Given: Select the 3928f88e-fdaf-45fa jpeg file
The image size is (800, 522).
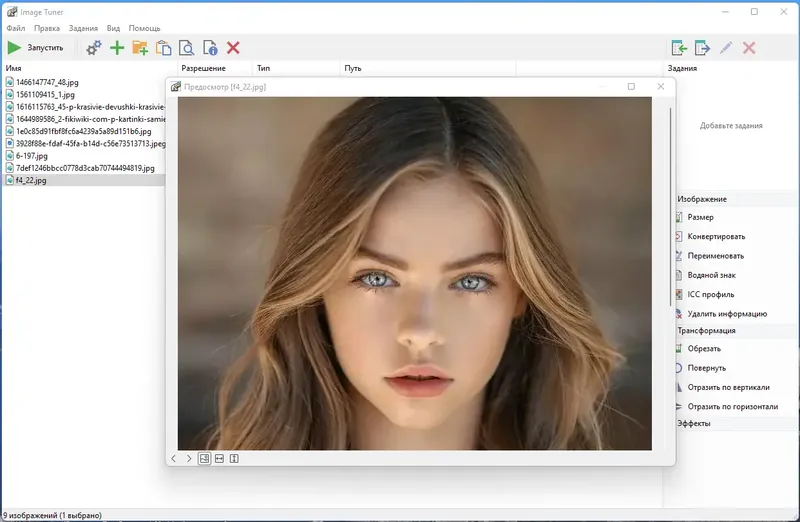Looking at the screenshot, I should [85, 143].
